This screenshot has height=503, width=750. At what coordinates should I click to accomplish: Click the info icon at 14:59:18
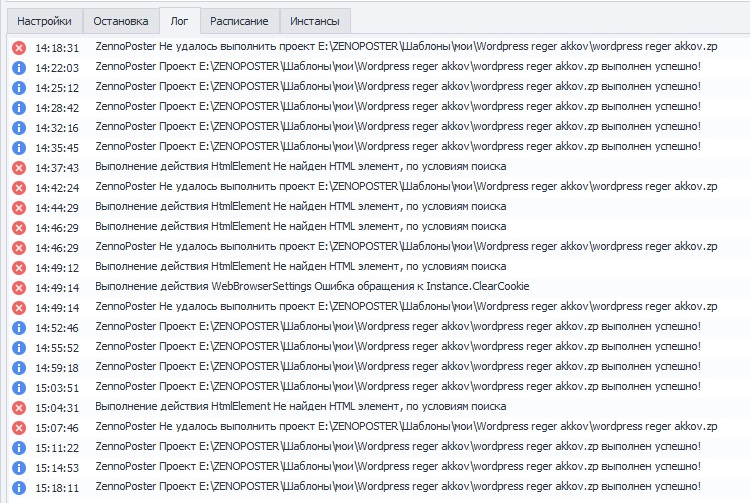(x=19, y=368)
